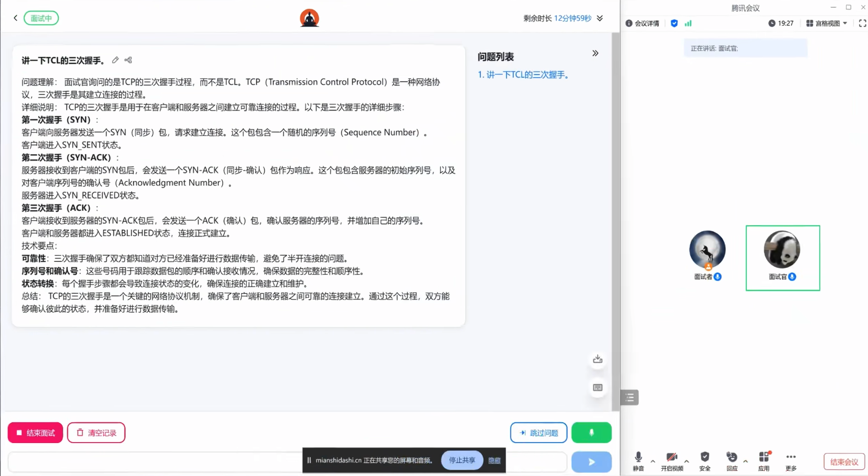This screenshot has width=868, height=476.
Task: Collapse the 问题列表 panel with the double chevron
Action: 595,53
